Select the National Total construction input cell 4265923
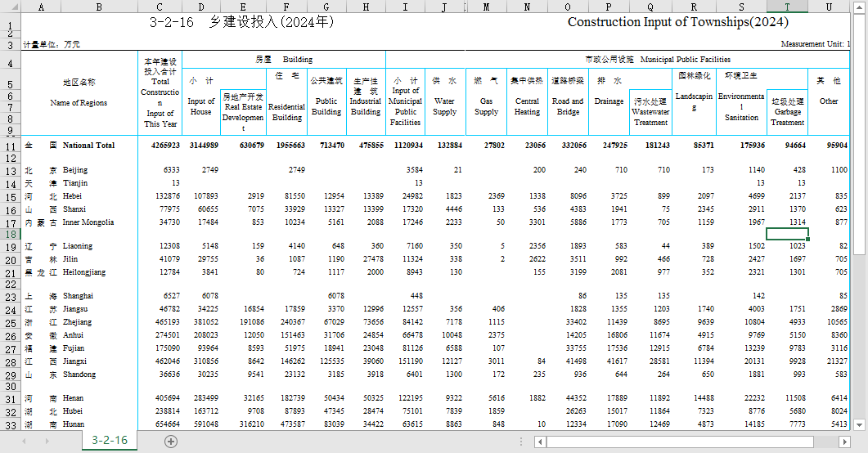 pos(160,146)
